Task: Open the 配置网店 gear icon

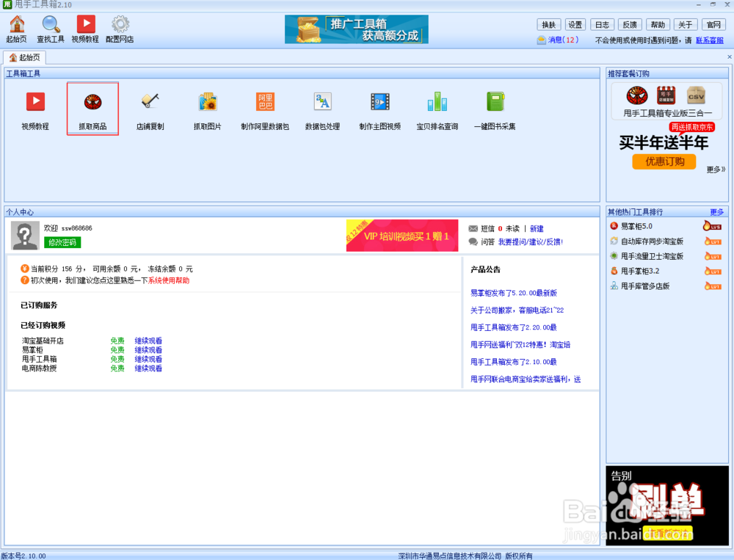Action: pos(120,29)
